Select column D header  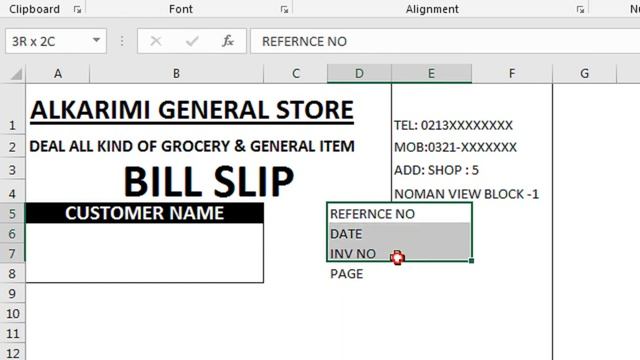pyautogui.click(x=359, y=73)
